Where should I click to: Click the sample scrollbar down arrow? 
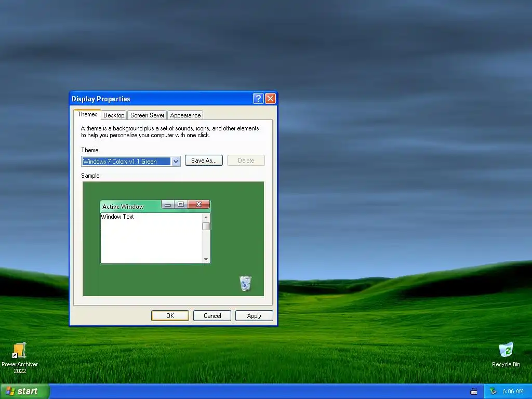[206, 259]
